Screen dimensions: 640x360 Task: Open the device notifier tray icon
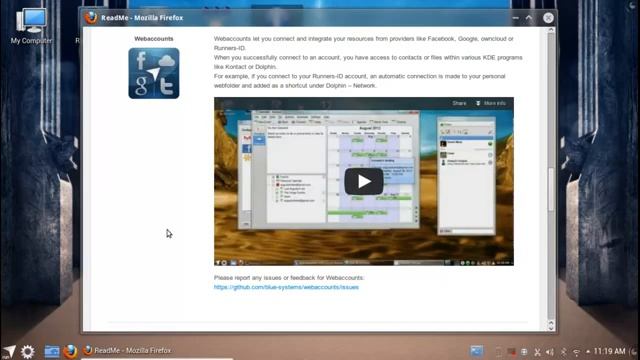(498, 351)
